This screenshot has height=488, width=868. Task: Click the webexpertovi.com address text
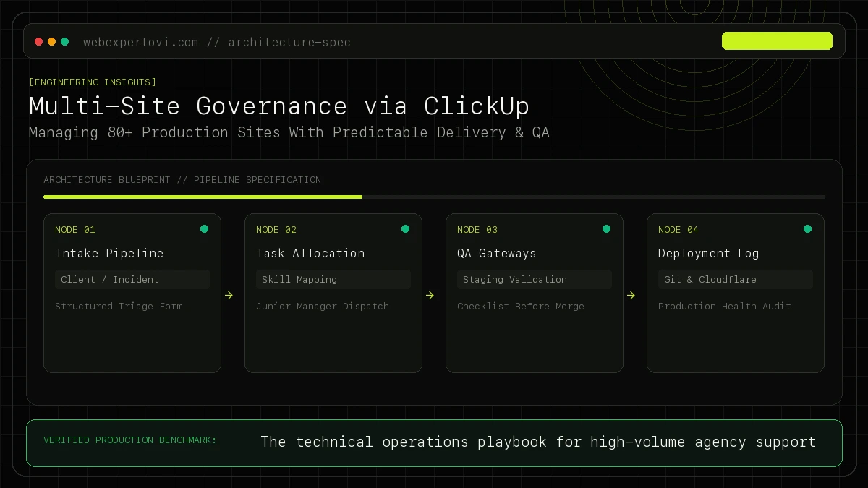(140, 42)
